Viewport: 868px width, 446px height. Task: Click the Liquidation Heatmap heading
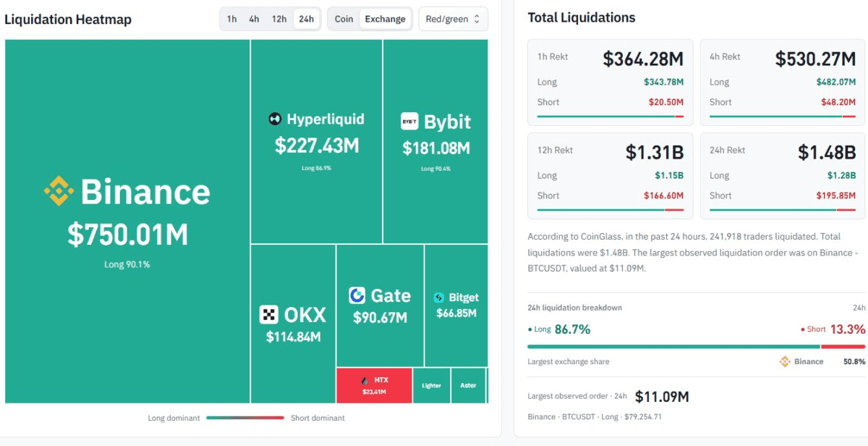click(68, 20)
